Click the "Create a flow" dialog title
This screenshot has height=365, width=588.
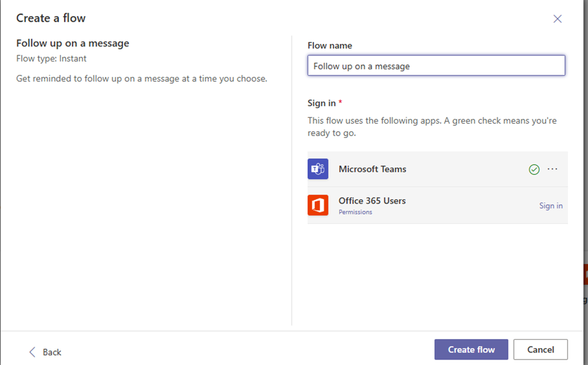click(51, 18)
